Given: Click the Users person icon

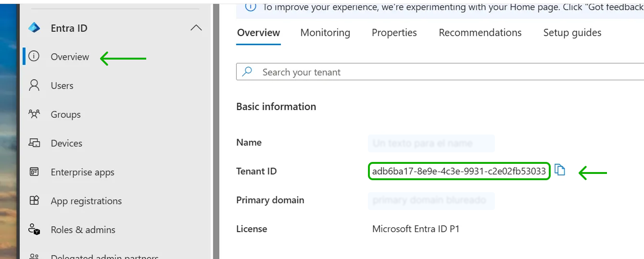Looking at the screenshot, I should pyautogui.click(x=34, y=86).
